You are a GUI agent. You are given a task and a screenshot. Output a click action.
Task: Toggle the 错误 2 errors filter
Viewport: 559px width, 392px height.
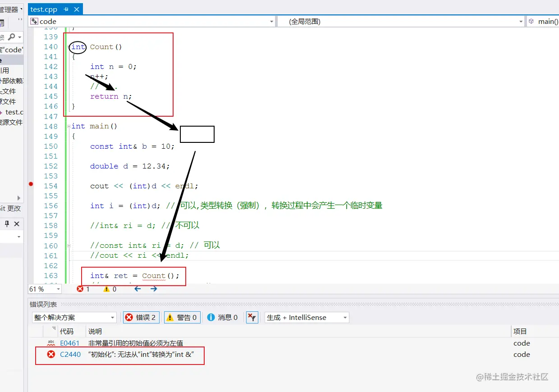(141, 317)
